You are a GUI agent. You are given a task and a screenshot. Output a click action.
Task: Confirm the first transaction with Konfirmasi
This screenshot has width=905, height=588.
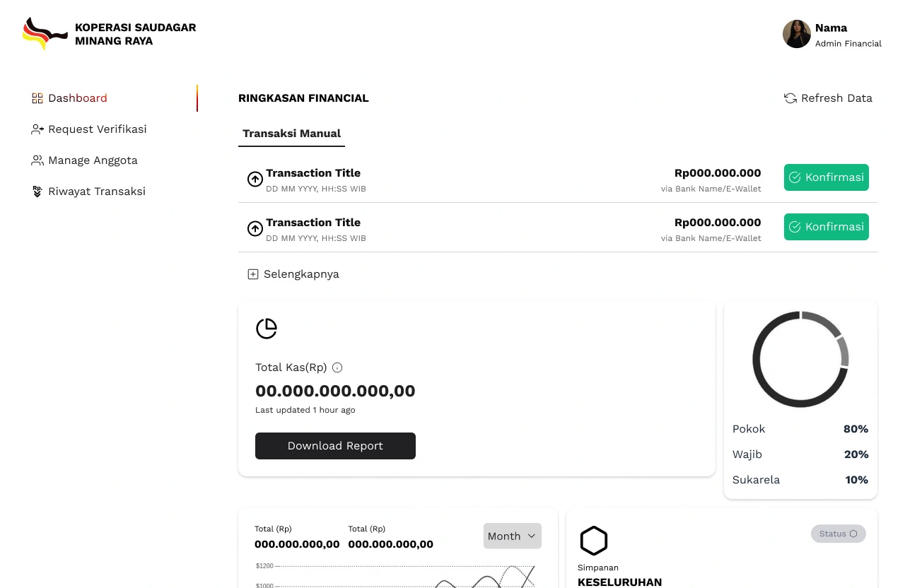[x=827, y=177]
